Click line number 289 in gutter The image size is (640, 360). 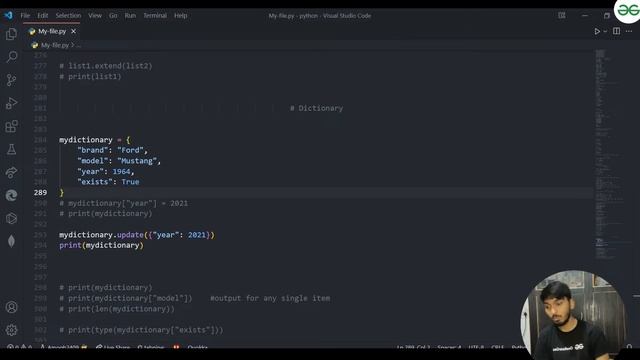click(40, 192)
